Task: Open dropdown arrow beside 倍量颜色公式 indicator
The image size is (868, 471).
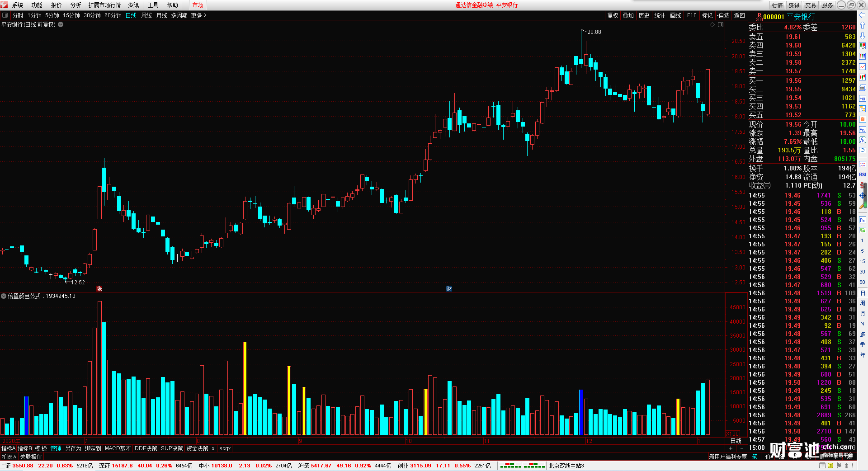Action: (4, 296)
